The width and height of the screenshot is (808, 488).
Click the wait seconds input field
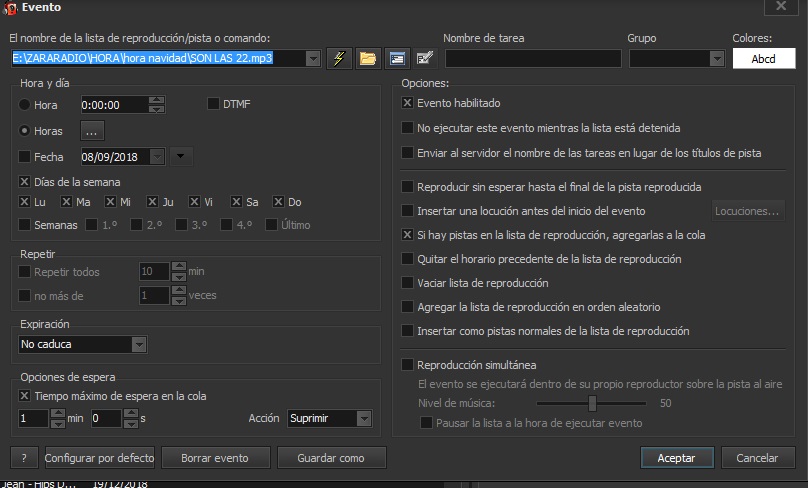point(107,418)
